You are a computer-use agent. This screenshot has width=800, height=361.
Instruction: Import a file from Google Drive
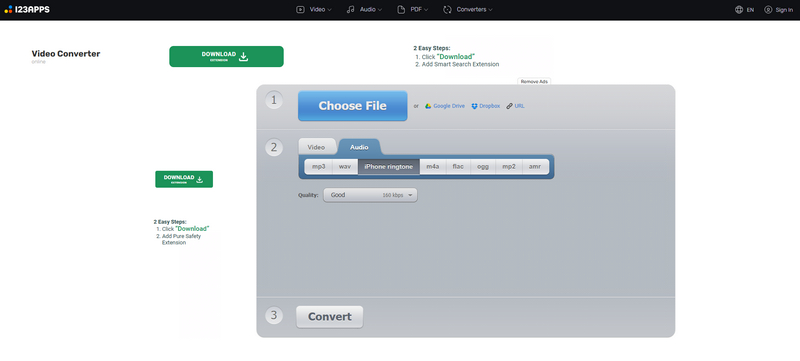click(x=445, y=106)
